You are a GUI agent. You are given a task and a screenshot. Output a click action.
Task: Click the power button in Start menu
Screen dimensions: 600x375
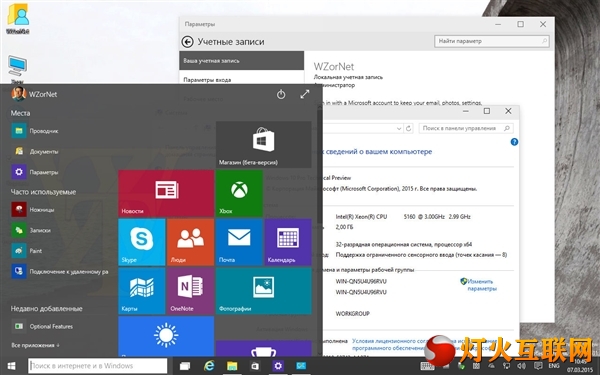[281, 94]
